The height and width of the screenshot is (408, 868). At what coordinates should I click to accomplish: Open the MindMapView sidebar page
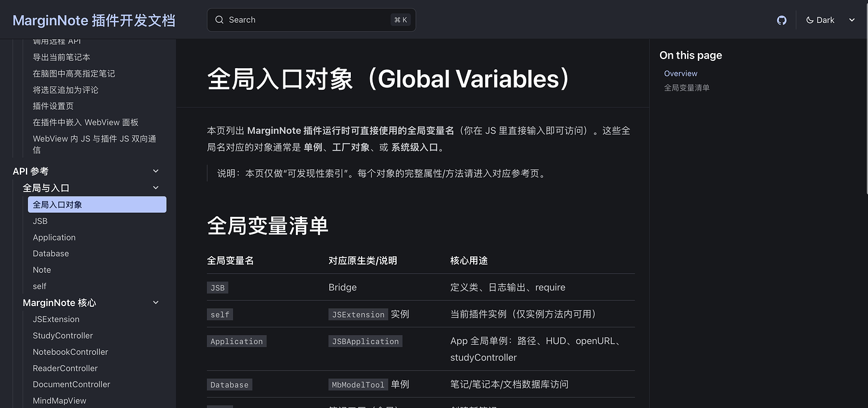click(x=97, y=401)
